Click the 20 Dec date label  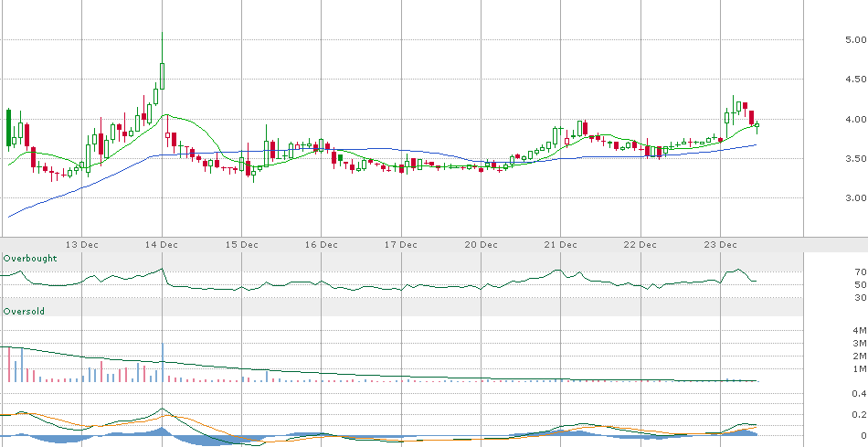pyautogui.click(x=481, y=244)
